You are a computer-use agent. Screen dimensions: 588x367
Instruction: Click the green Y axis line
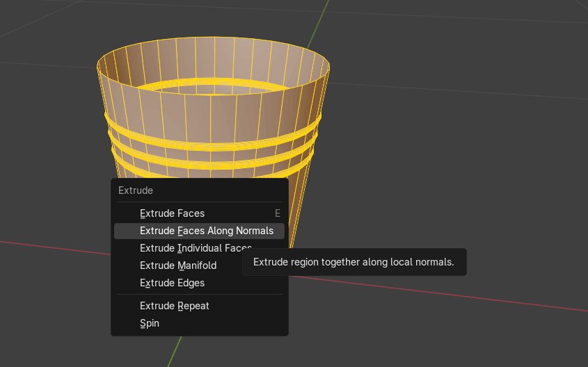pyautogui.click(x=175, y=351)
